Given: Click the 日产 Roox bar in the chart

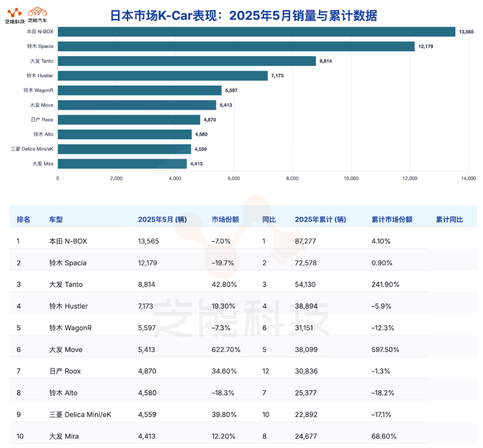Looking at the screenshot, I should coord(129,120).
